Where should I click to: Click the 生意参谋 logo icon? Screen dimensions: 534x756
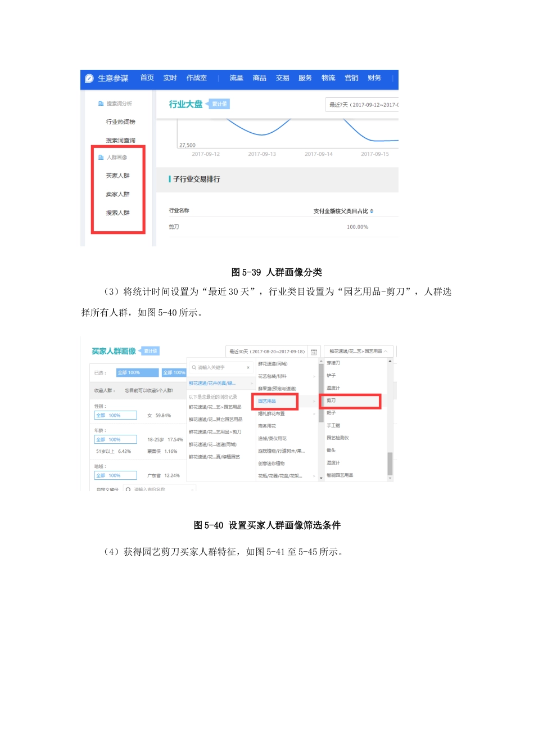[89, 78]
